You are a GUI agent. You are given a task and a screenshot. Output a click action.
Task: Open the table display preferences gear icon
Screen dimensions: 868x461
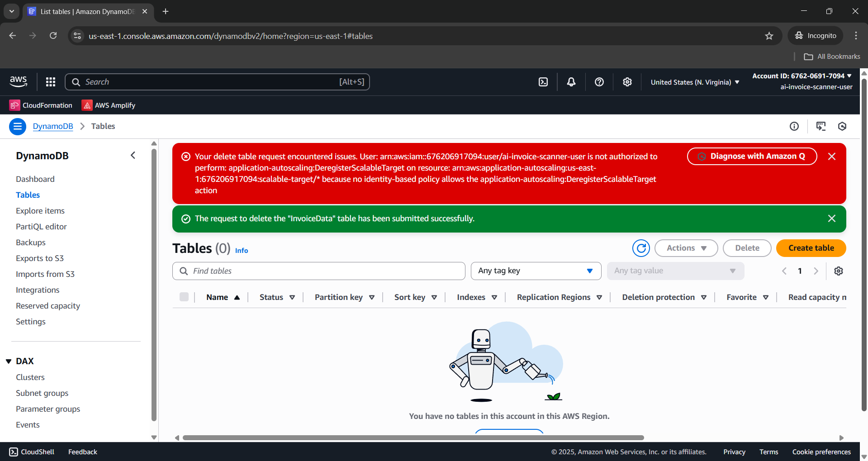pos(839,271)
